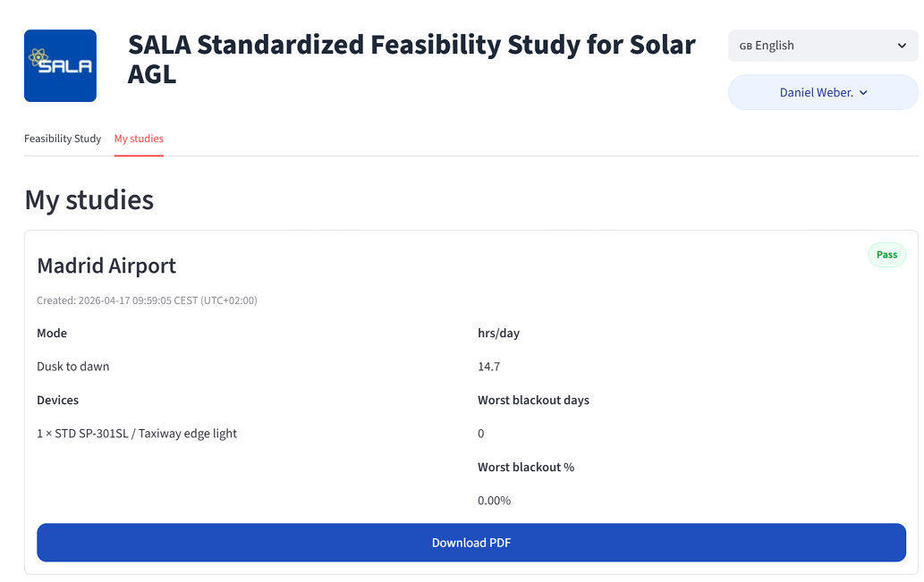Click the chevron beside Daniel Weber
This screenshot has width=924, height=582.
[863, 93]
